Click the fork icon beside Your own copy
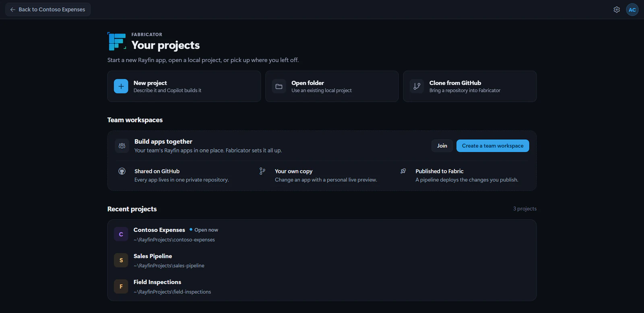Viewport: 644px width, 313px height. (x=262, y=171)
